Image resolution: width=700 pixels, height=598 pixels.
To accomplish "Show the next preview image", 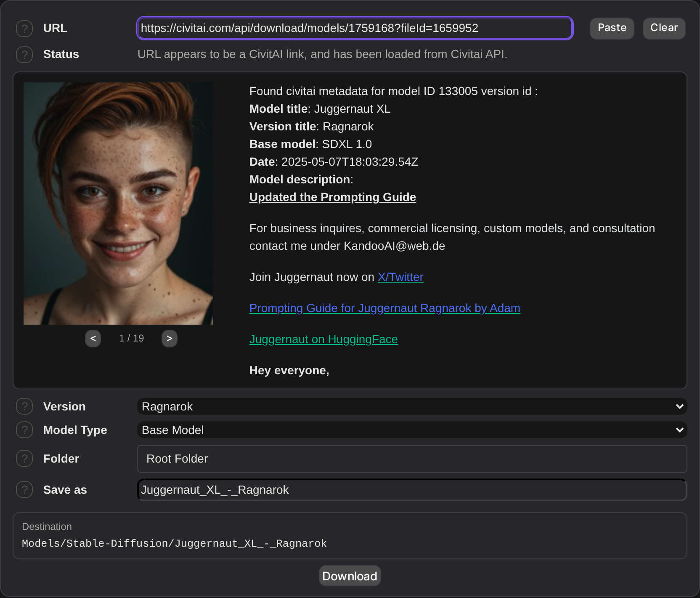I will [x=170, y=339].
